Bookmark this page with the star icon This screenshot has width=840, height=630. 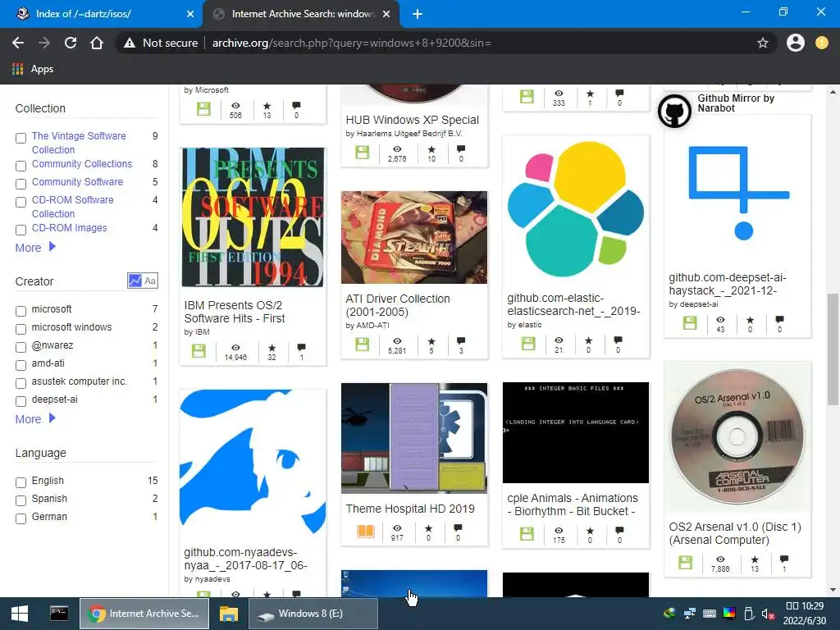(762, 43)
